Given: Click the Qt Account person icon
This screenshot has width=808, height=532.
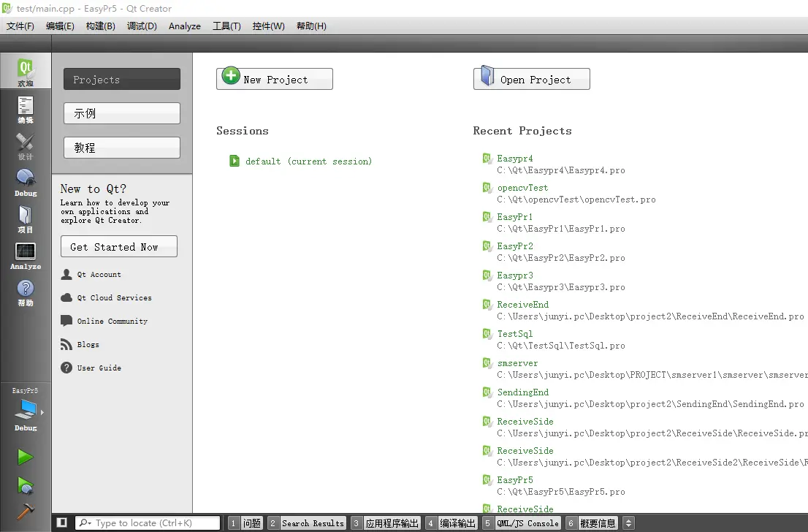Looking at the screenshot, I should [x=66, y=274].
